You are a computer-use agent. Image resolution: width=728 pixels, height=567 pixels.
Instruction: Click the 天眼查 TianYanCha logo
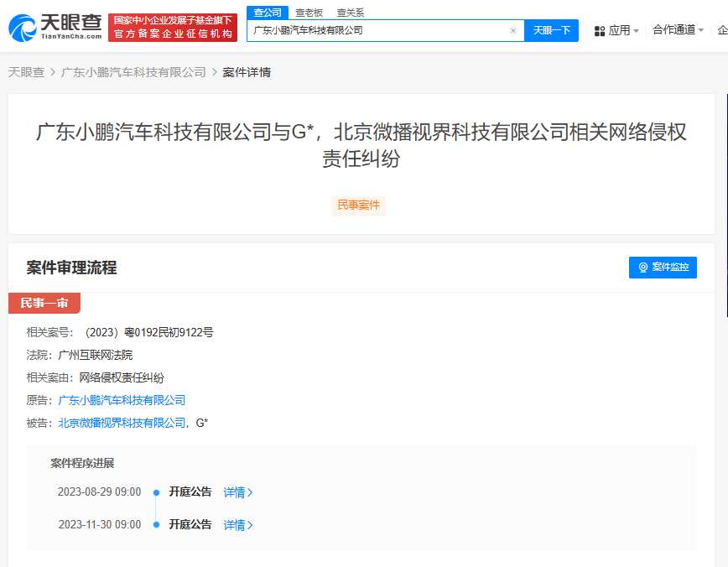(x=55, y=26)
